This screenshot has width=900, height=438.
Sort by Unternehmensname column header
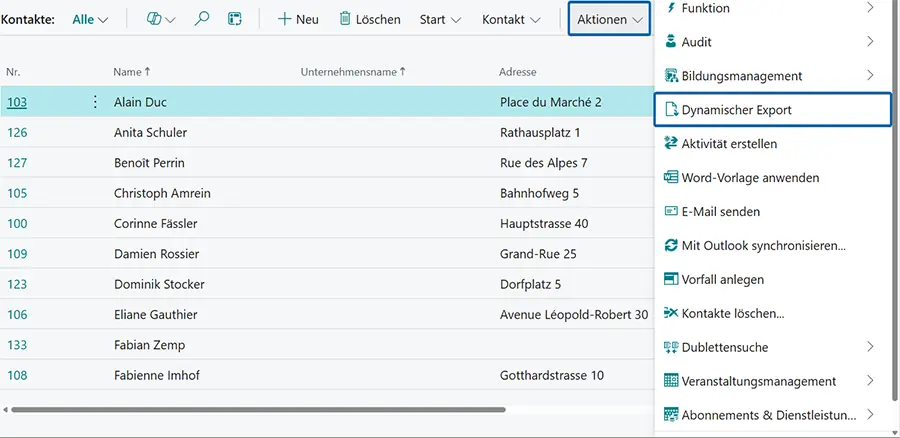[353, 72]
